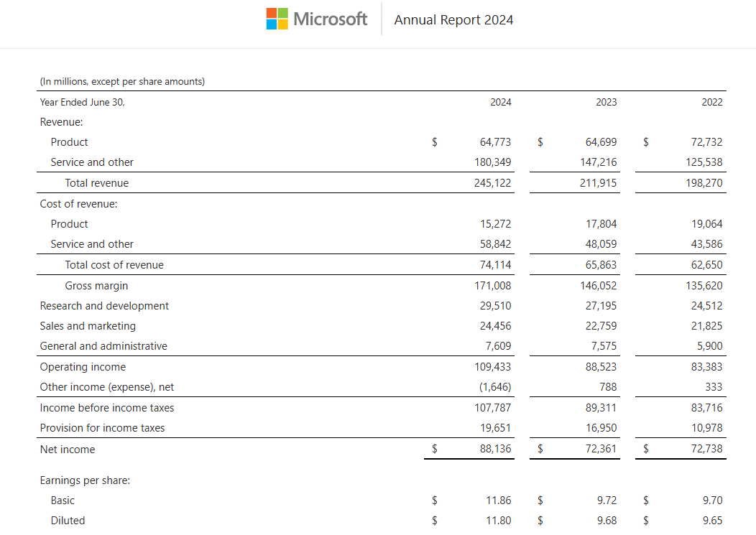Click Research and development value 27,195

[601, 306]
